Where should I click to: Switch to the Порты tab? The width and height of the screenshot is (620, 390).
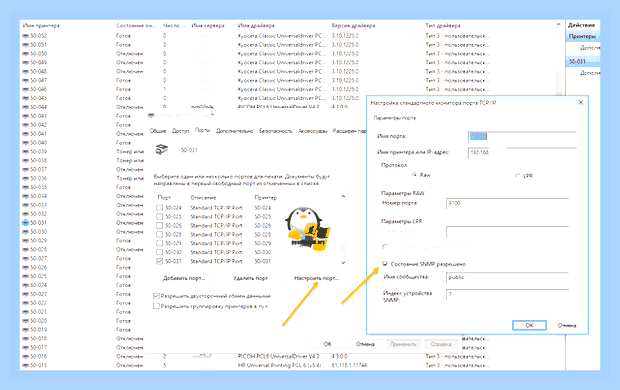tap(202, 130)
